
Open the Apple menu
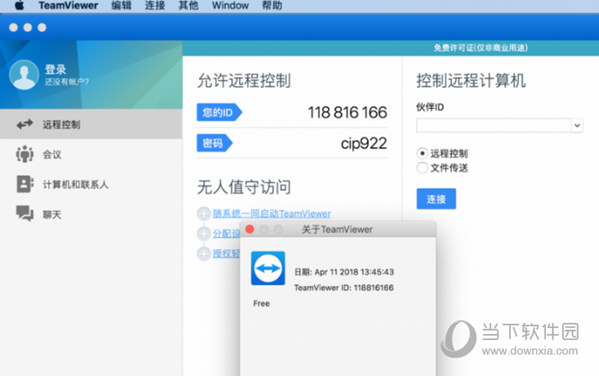coord(19,5)
